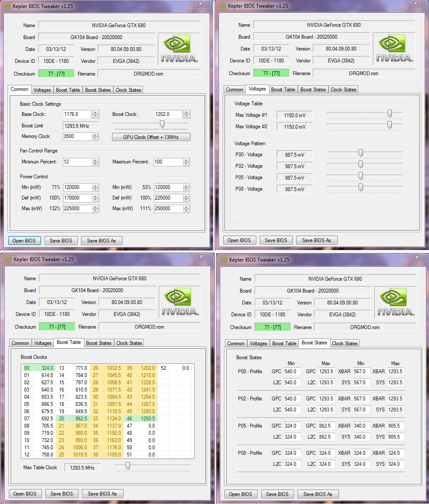Click the P08 Profile XBAR Max field 324.0
The height and width of the screenshot is (504, 429).
click(395, 453)
